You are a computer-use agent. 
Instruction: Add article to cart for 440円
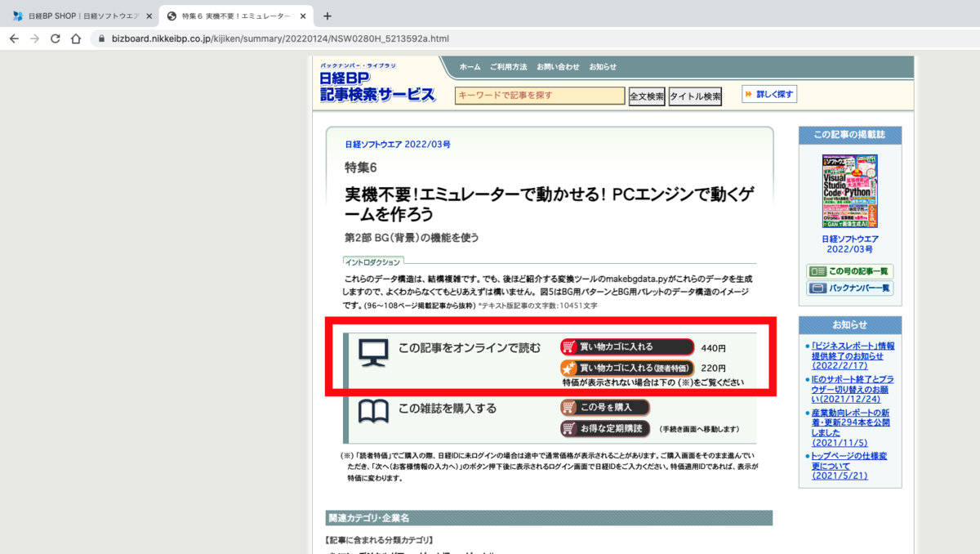point(627,346)
